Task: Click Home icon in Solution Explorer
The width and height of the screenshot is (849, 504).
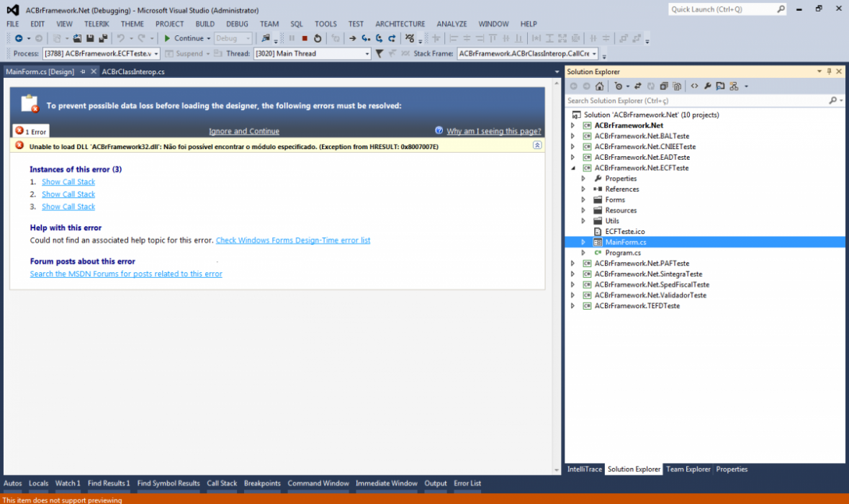Action: 599,86
